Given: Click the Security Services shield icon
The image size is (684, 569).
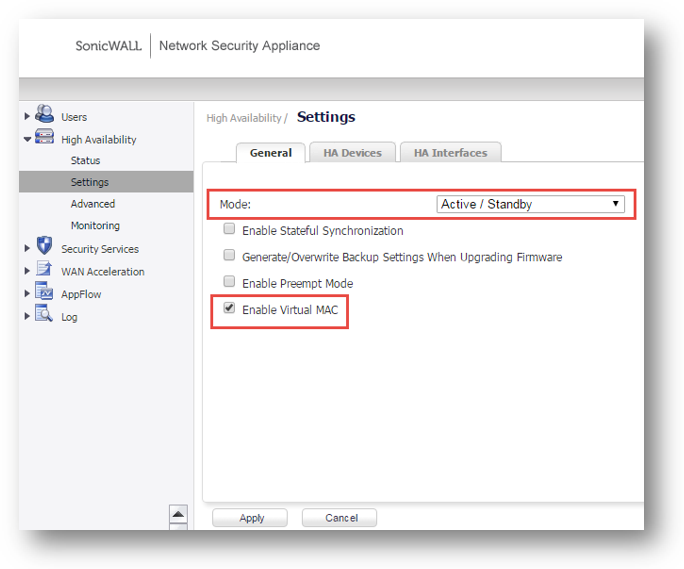Looking at the screenshot, I should click(44, 247).
